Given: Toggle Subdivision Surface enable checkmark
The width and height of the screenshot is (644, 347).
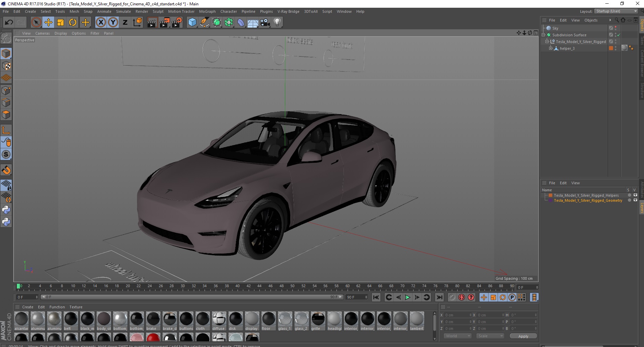Looking at the screenshot, I should coord(619,35).
